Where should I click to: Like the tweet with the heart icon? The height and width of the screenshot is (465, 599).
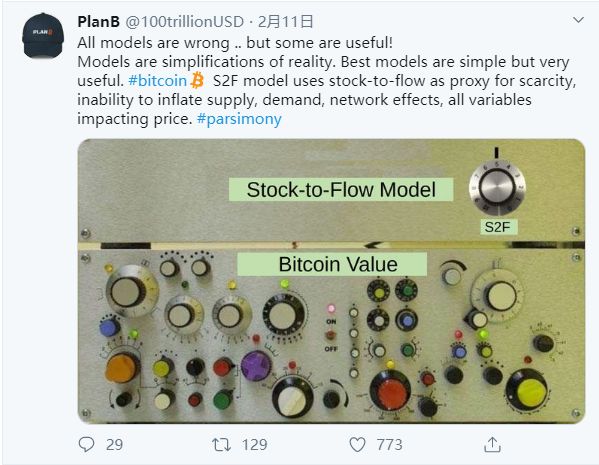357,445
